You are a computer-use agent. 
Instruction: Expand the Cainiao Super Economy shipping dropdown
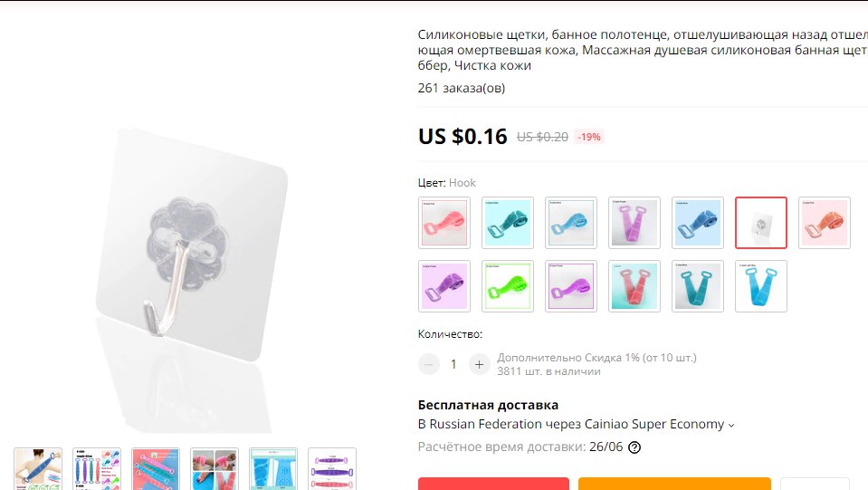pos(731,425)
